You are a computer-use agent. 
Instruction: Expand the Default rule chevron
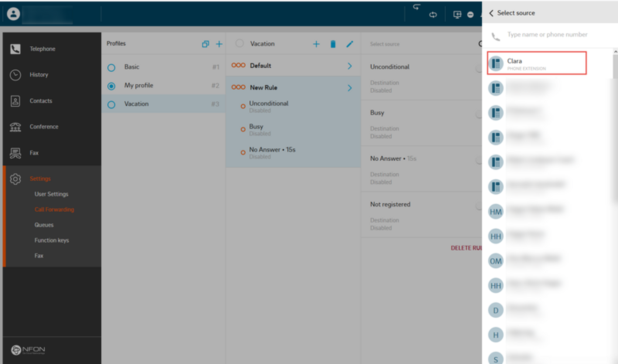349,66
